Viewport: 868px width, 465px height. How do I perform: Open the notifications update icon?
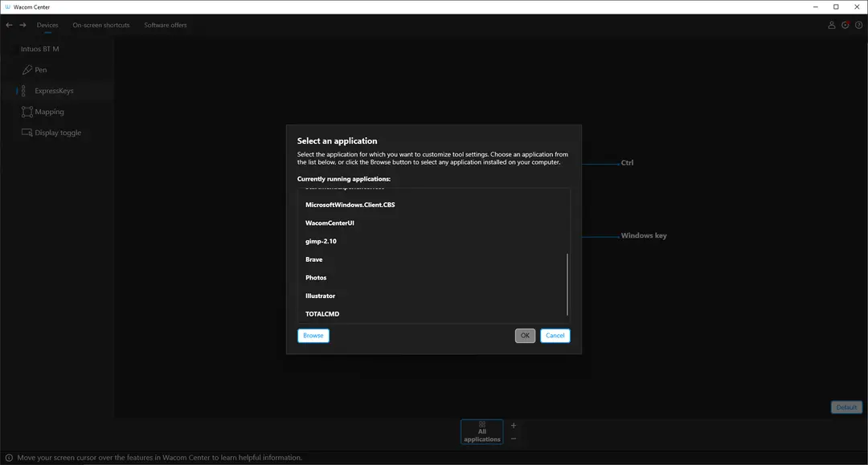point(845,25)
